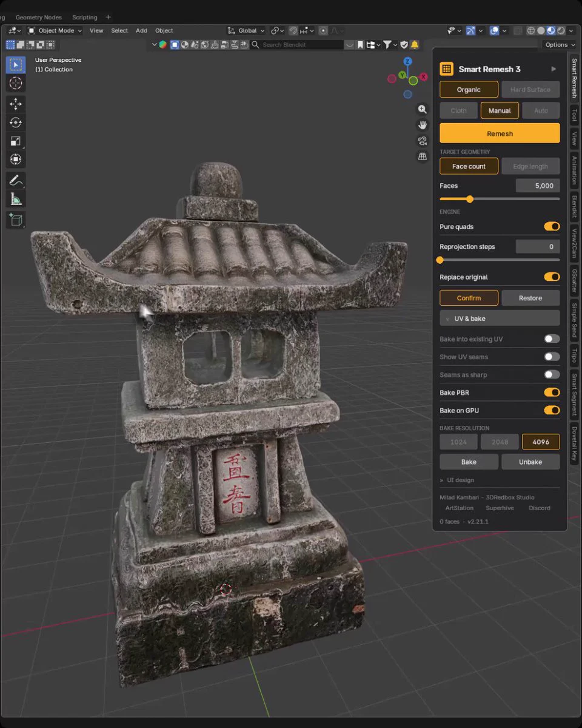Image resolution: width=582 pixels, height=728 pixels.
Task: Select the Measure tool
Action: (16, 199)
